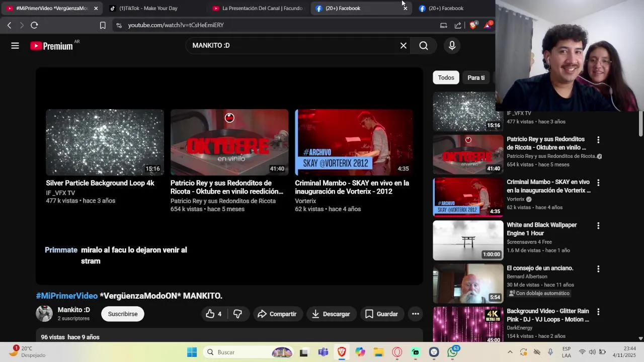This screenshot has height=362, width=644.
Task: Bookmark this page icon
Action: pyautogui.click(x=103, y=25)
